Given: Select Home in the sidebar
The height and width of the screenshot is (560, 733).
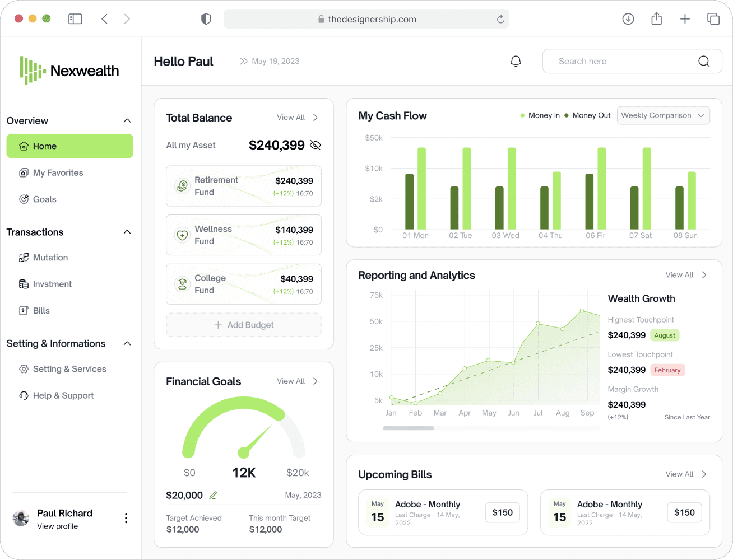Looking at the screenshot, I should tap(70, 146).
